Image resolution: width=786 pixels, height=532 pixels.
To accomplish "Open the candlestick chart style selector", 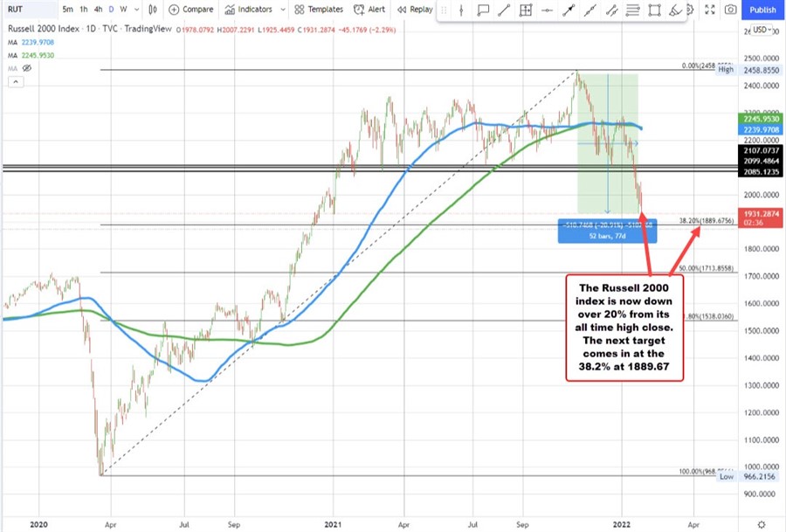I will coord(153,10).
